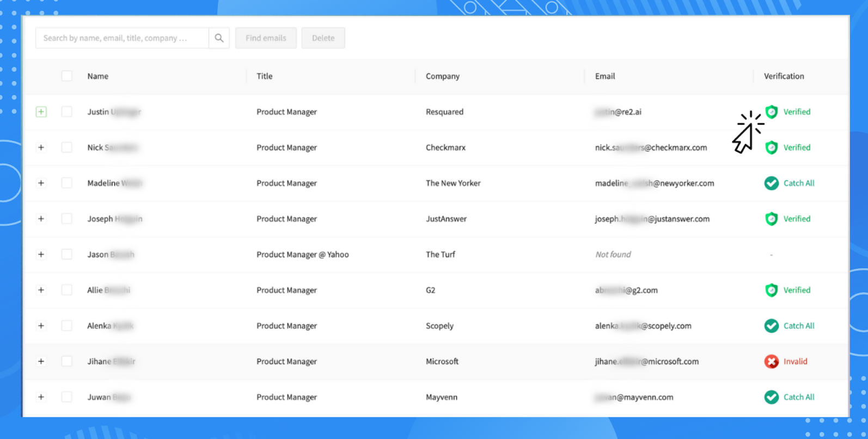Image resolution: width=868 pixels, height=439 pixels.
Task: Click the scopely.com email address
Action: pos(643,326)
